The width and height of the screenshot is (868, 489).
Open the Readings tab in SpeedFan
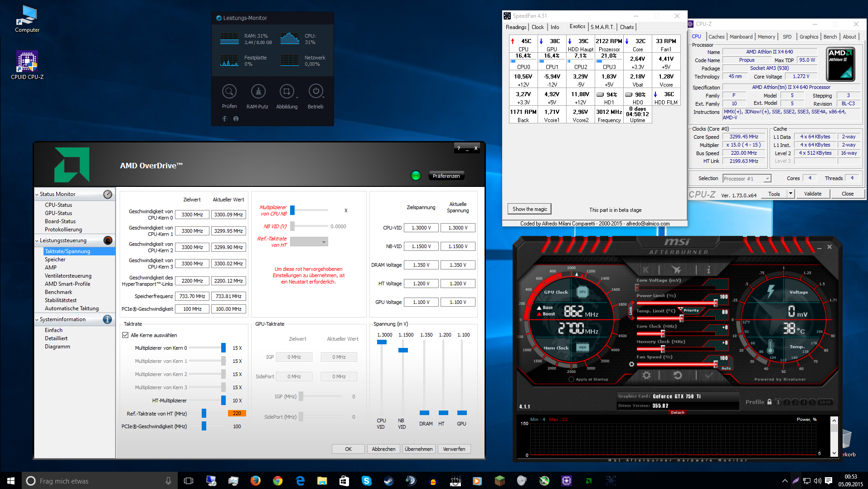pos(516,27)
